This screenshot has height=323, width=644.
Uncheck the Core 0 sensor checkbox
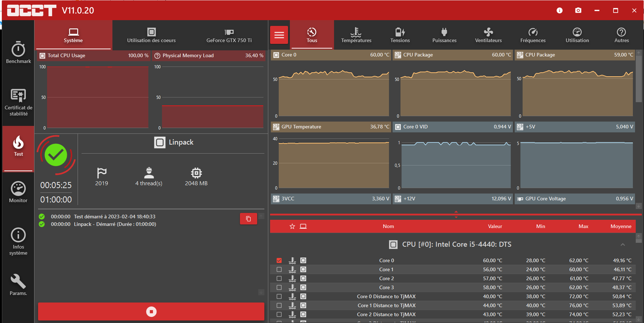click(279, 260)
